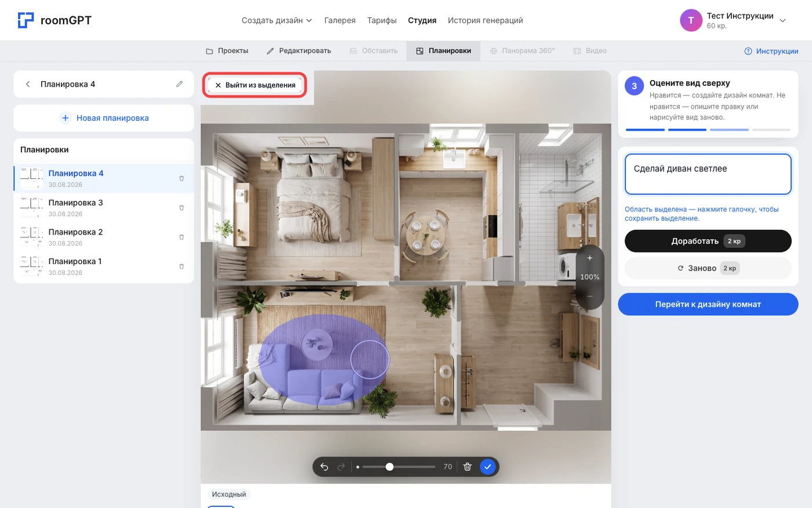Screen dimensions: 812x508
Task: Open the Инструкции help link
Action: point(771,51)
